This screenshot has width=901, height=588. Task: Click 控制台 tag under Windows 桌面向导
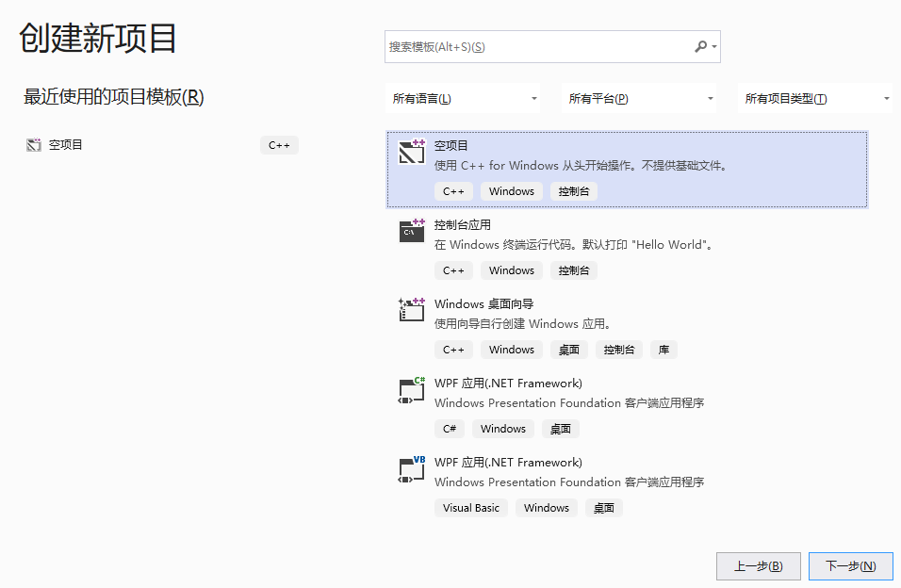pos(619,350)
